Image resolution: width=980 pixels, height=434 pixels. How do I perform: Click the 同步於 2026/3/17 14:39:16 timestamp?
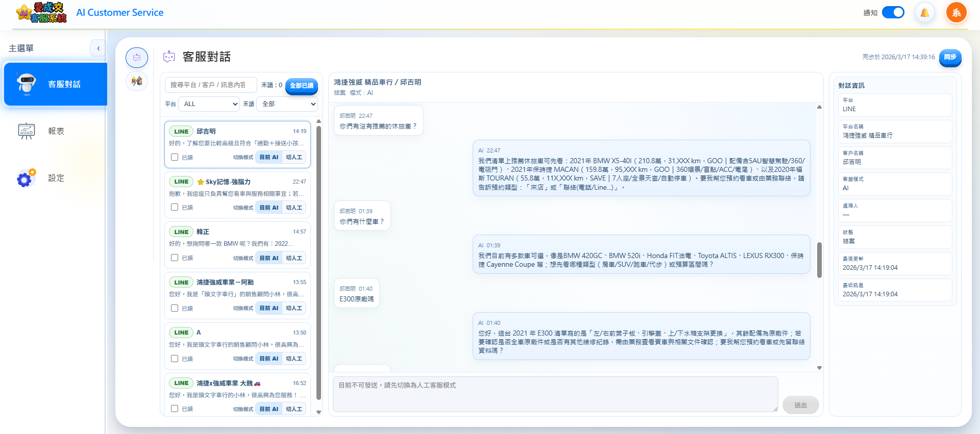(x=898, y=57)
